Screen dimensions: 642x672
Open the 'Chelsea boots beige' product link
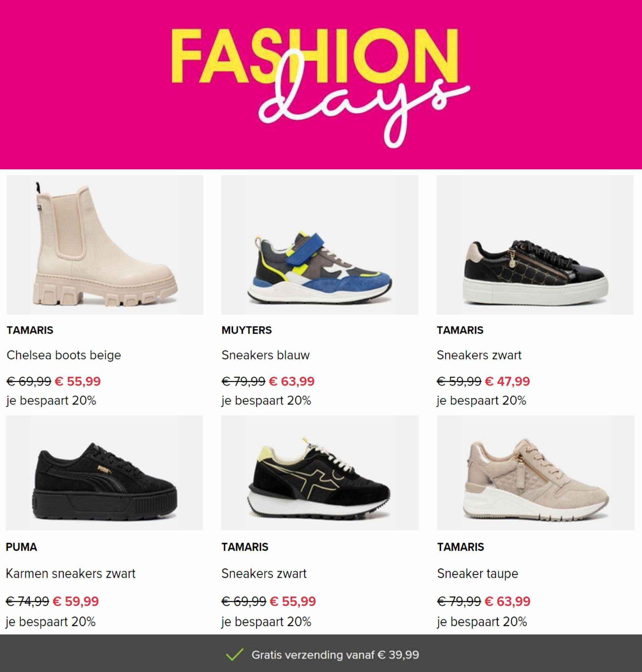(x=64, y=355)
